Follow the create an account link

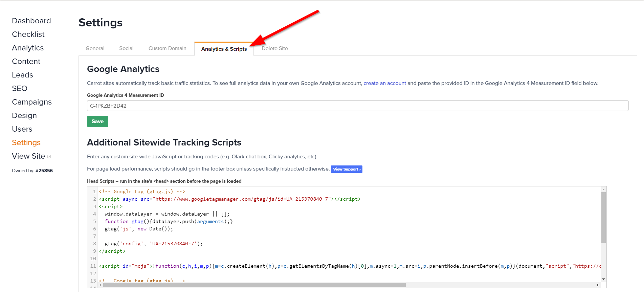[384, 83]
